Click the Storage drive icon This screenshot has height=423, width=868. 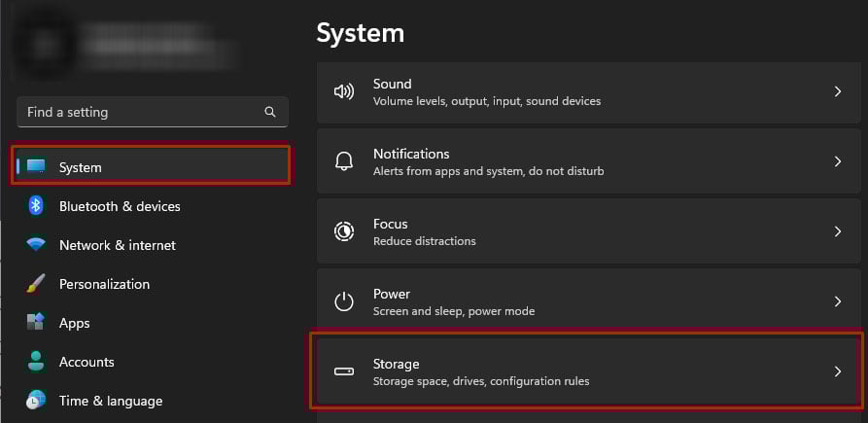click(344, 371)
